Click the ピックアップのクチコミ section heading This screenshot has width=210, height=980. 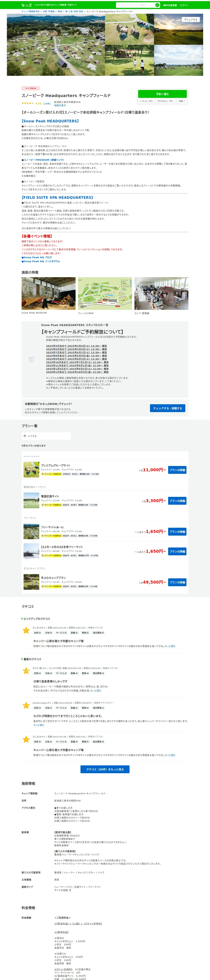(37, 619)
